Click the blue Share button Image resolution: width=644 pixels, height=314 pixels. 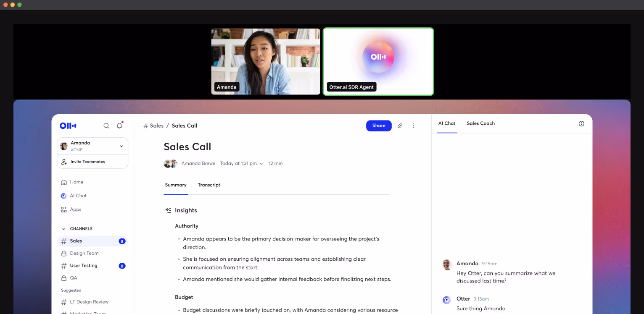tap(379, 126)
